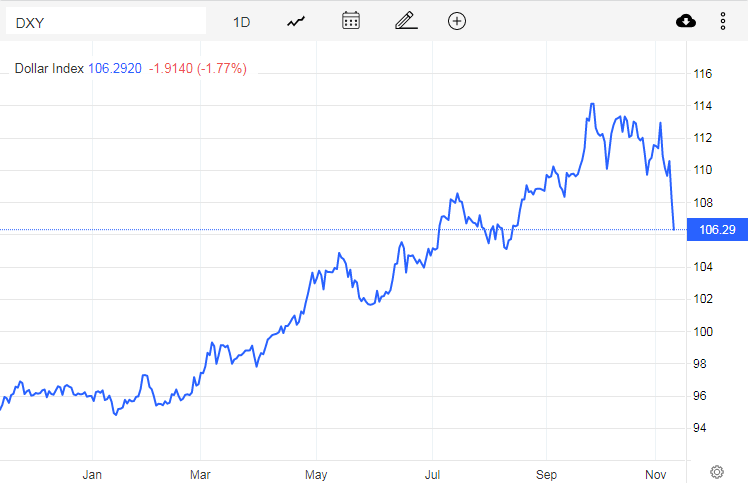This screenshot has width=748, height=489.
Task: Select the pencil drawing tool
Action: coord(405,21)
